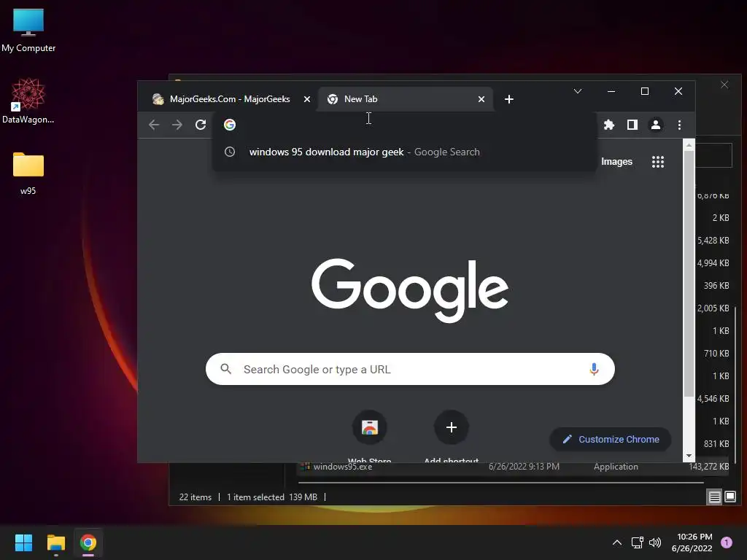Open notification center badge
Screen dimensions: 747x560
[727, 542]
